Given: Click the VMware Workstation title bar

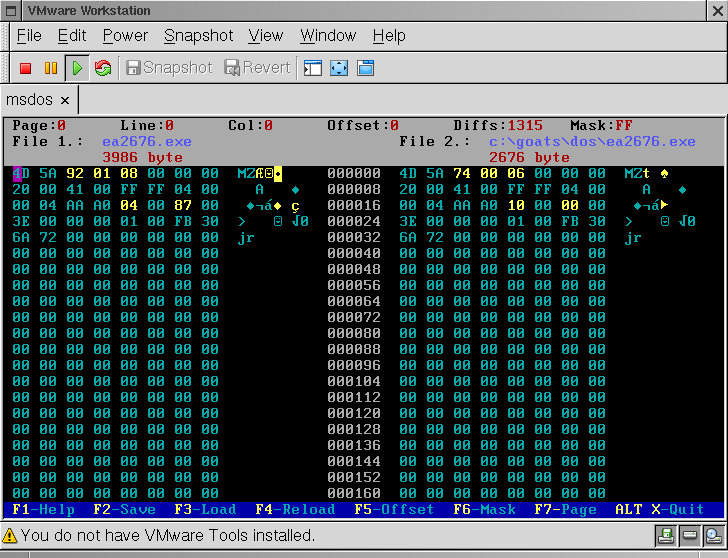Looking at the screenshot, I should point(364,10).
